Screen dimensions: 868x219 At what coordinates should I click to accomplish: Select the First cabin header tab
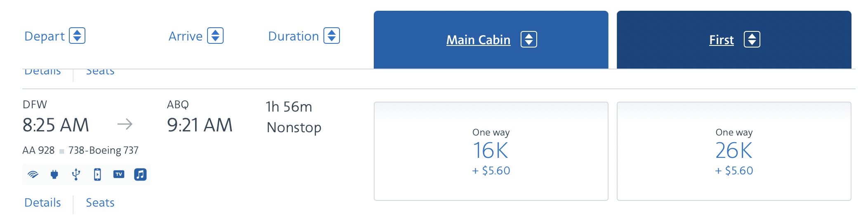click(x=734, y=40)
